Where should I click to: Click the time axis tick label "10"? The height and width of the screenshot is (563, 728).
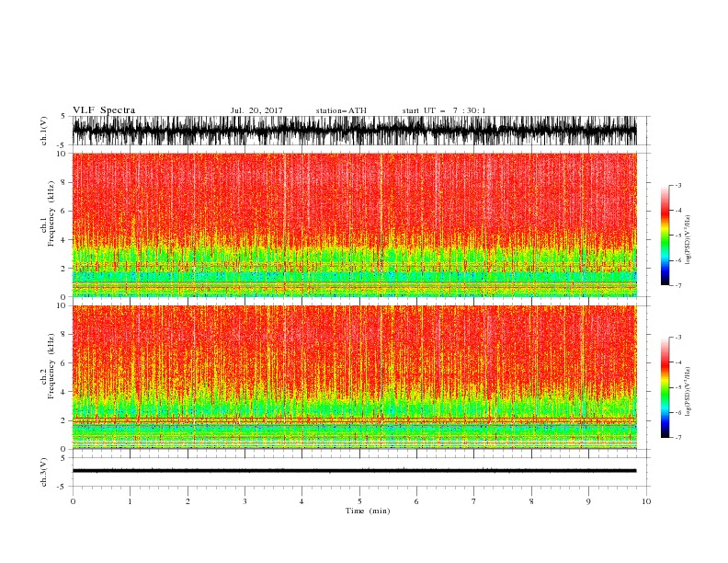click(x=646, y=501)
